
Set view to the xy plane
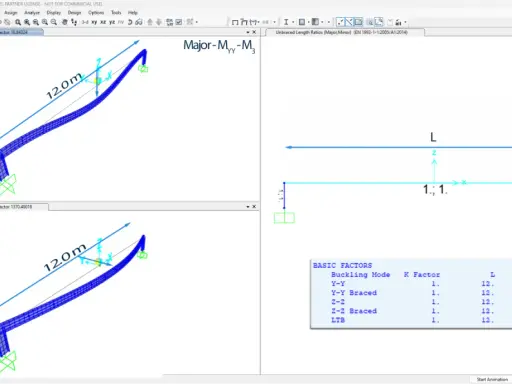[94, 22]
